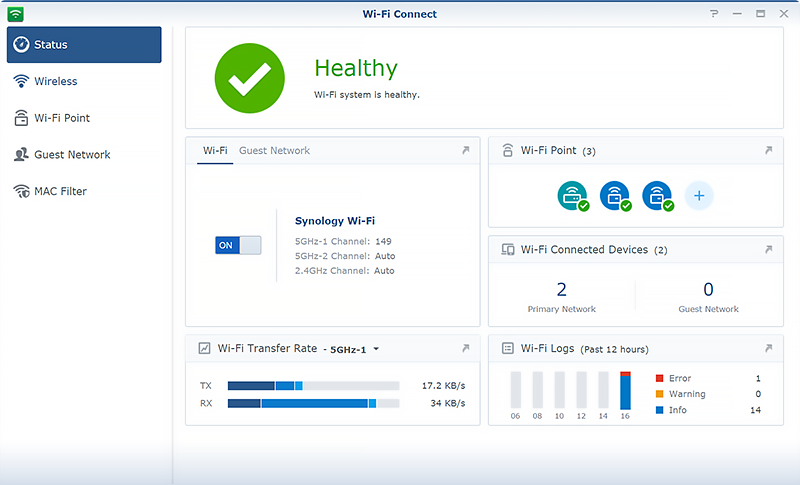
Task: Open help via question mark icon
Action: coord(714,14)
